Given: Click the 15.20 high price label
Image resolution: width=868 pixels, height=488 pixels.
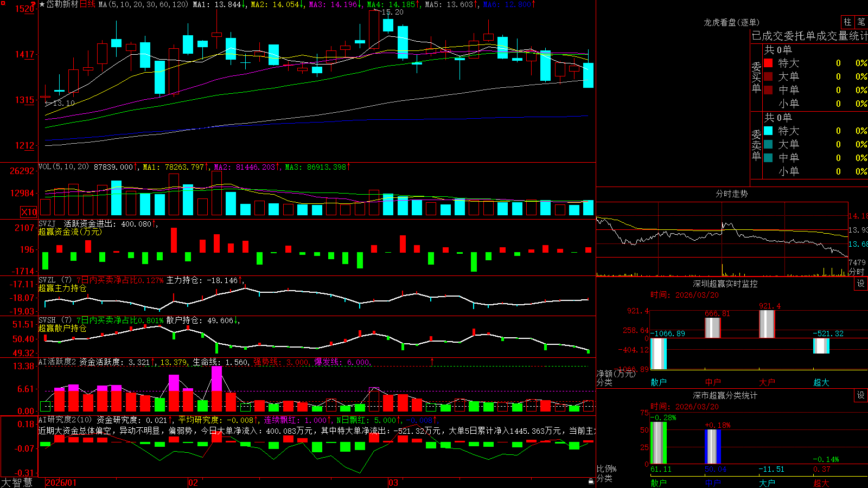Looking at the screenshot, I should (x=392, y=12).
